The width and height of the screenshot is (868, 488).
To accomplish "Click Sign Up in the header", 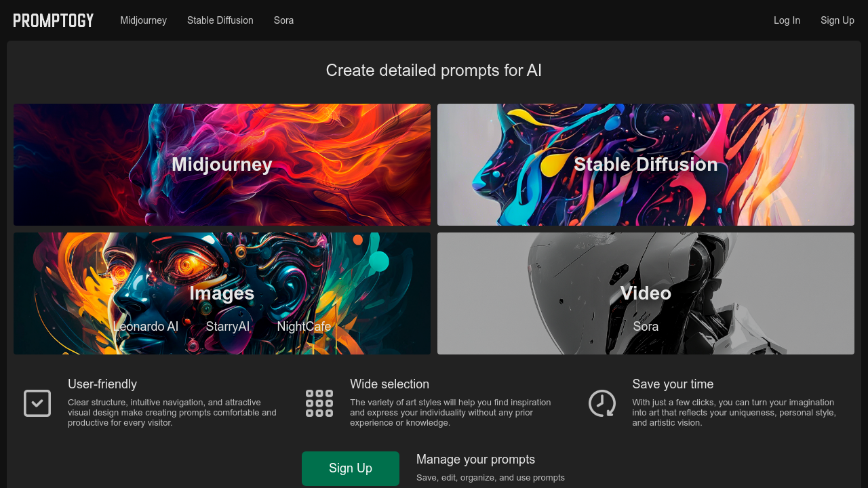I will point(837,20).
